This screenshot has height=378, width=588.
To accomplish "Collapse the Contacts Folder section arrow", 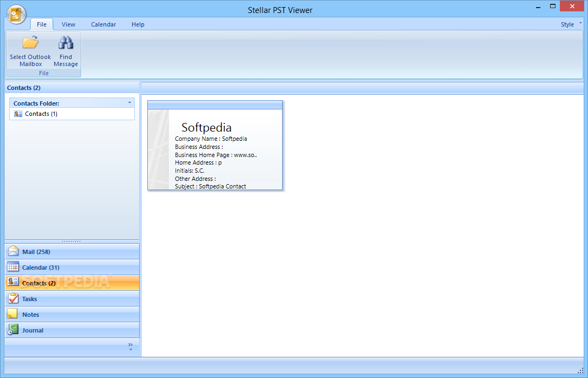I will [x=130, y=103].
